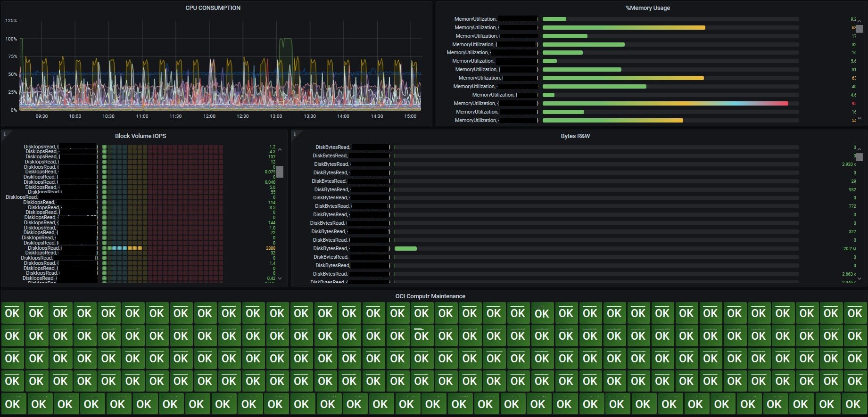Click the Block Volume IOPS scrollbar thumb
The height and width of the screenshot is (417, 868).
pos(280,172)
